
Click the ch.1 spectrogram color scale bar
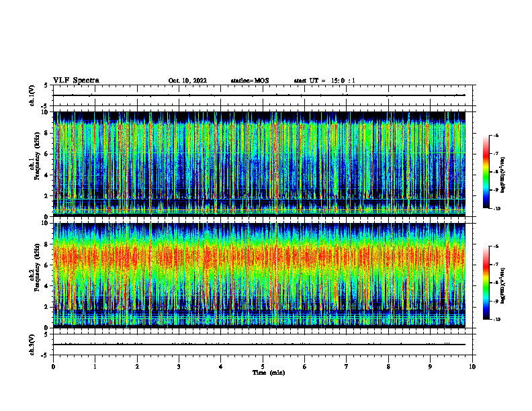pos(486,172)
